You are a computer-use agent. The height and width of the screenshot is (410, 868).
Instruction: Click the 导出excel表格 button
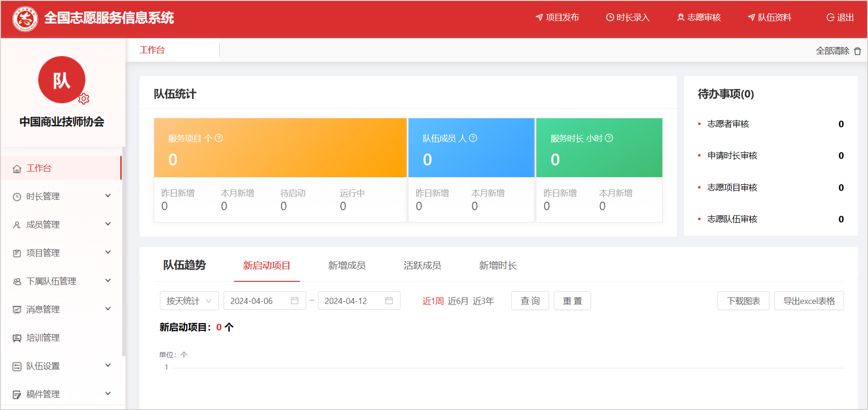tap(809, 301)
